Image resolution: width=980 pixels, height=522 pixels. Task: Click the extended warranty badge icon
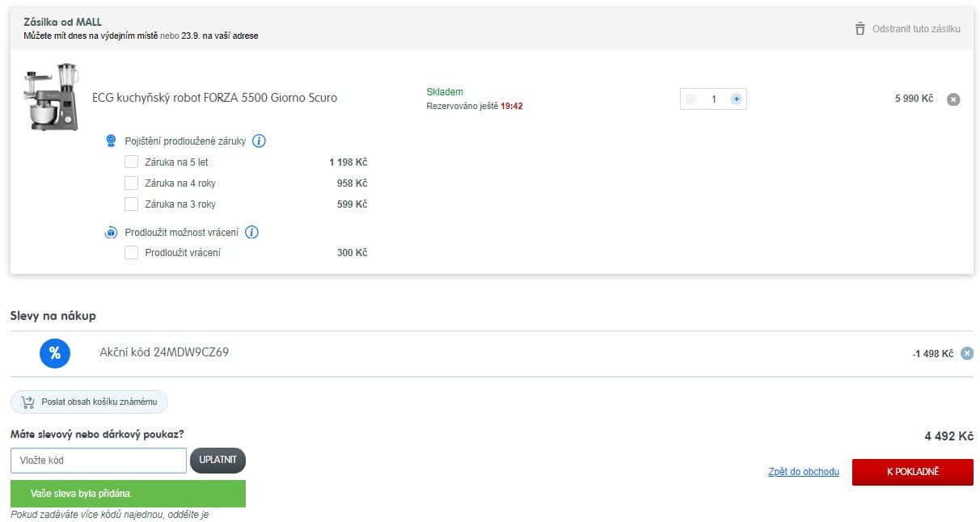click(x=112, y=141)
